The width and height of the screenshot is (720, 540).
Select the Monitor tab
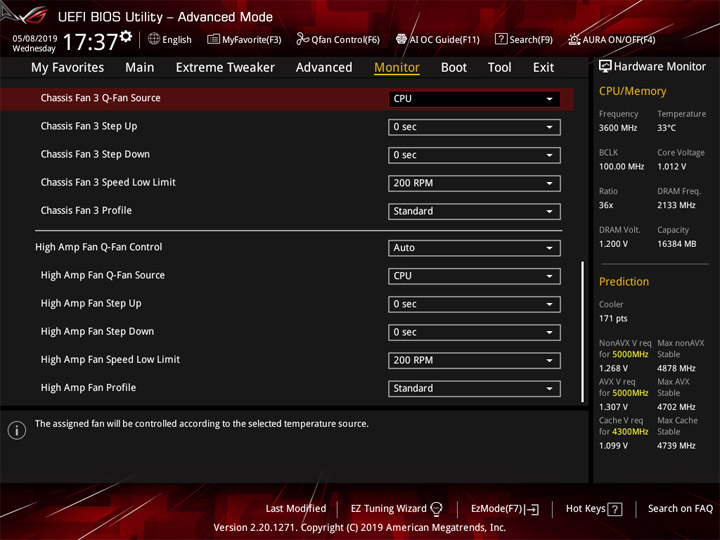coord(397,68)
